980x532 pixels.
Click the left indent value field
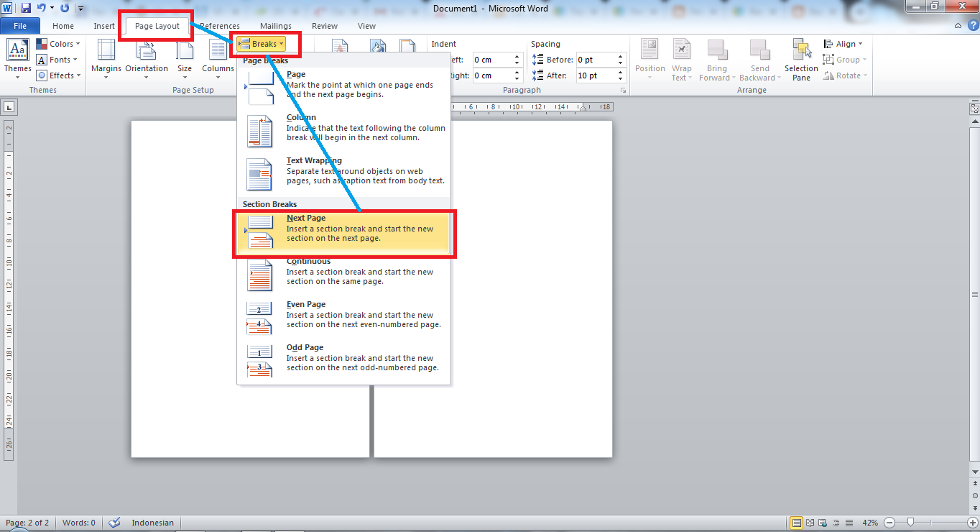pyautogui.click(x=492, y=60)
